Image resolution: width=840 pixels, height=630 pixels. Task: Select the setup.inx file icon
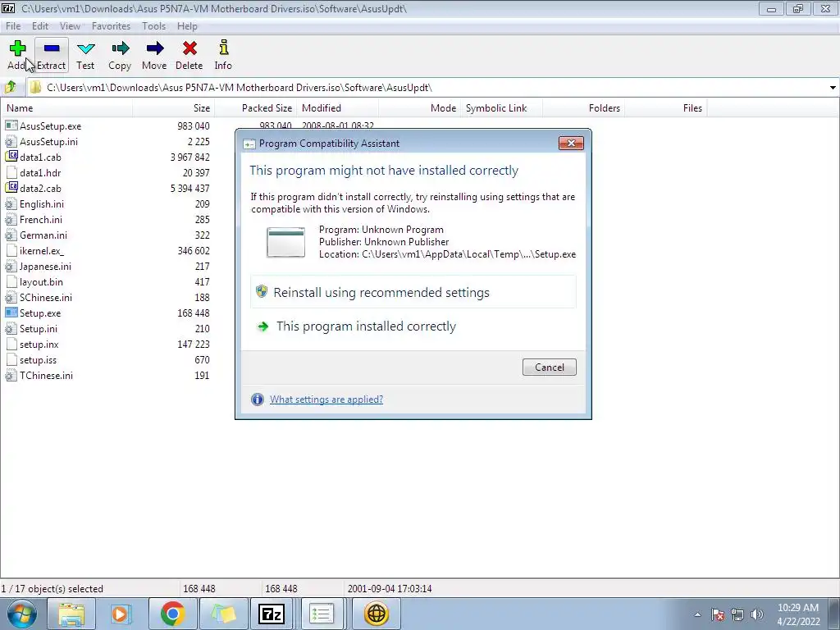11,345
